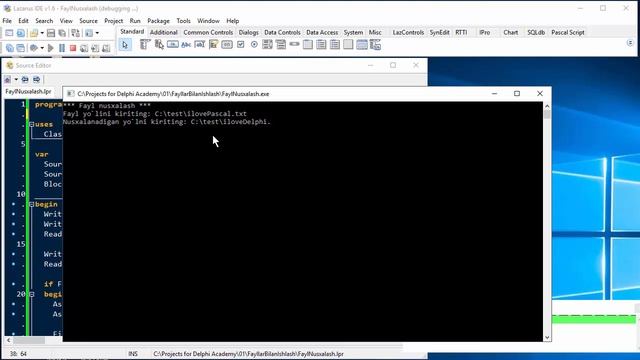Select the TEdit component icon
This screenshot has width=640, height=360.
(200, 44)
